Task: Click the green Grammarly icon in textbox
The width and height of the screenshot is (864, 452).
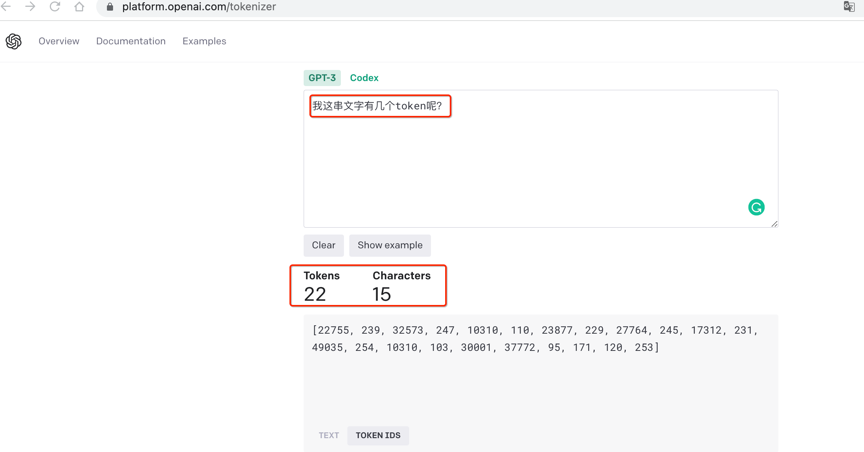Action: (x=756, y=207)
